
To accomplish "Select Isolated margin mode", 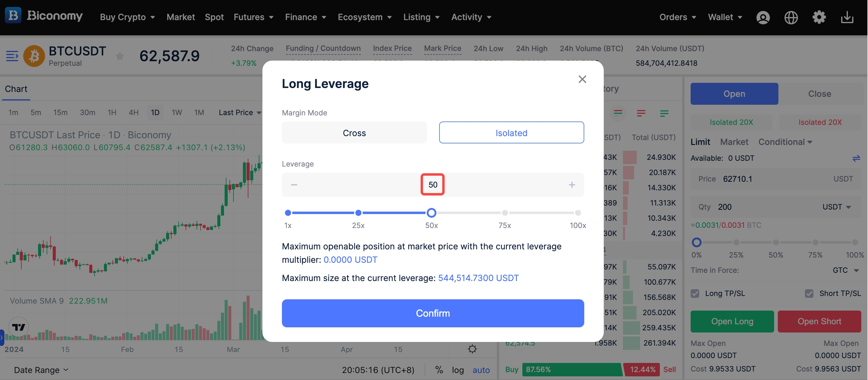I will pos(511,133).
